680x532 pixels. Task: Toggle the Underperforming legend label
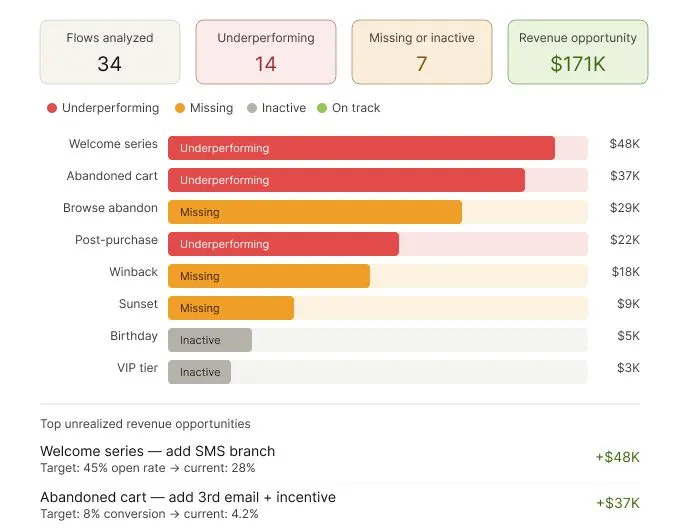[x=111, y=108]
